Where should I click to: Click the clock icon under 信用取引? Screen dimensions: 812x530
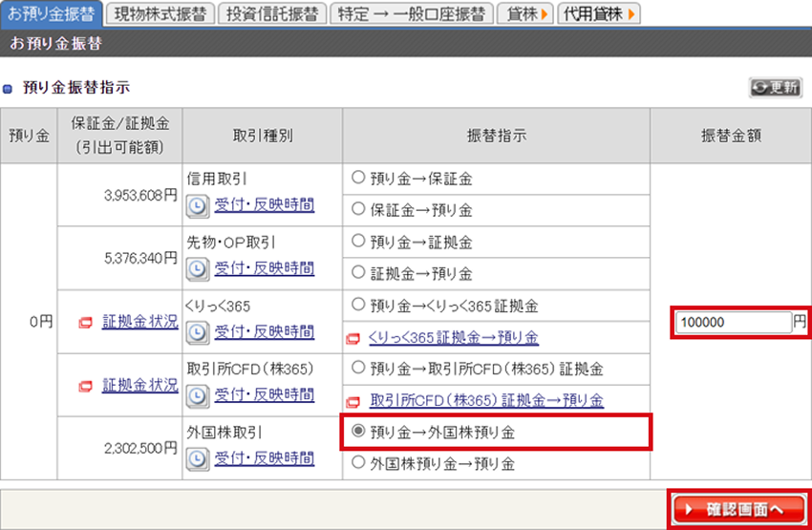click(197, 205)
